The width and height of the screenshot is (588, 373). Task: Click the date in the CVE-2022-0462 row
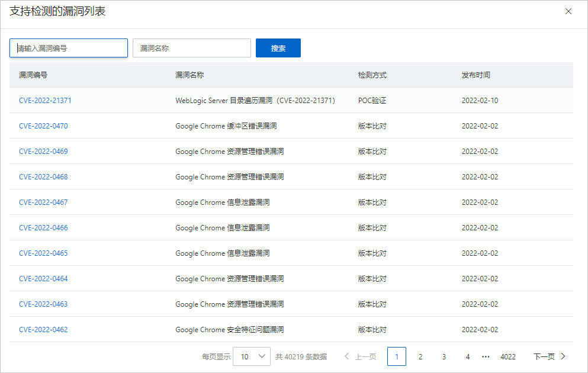click(x=480, y=330)
